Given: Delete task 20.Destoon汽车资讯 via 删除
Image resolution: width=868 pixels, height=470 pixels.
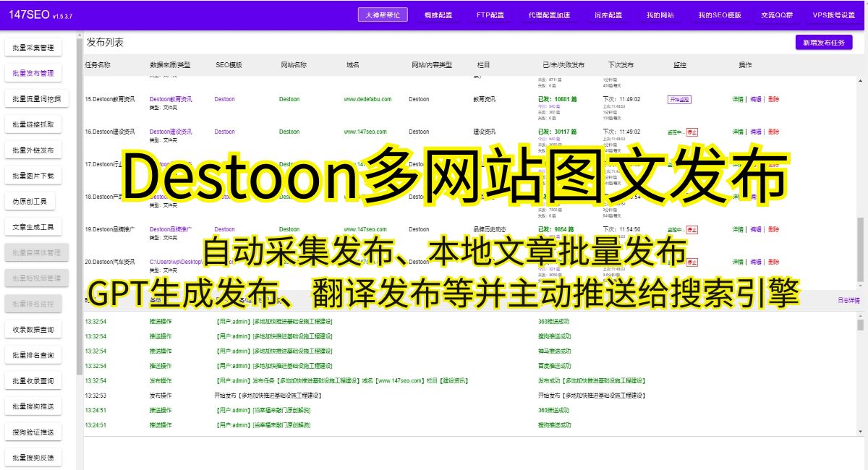Looking at the screenshot, I should pyautogui.click(x=774, y=262).
